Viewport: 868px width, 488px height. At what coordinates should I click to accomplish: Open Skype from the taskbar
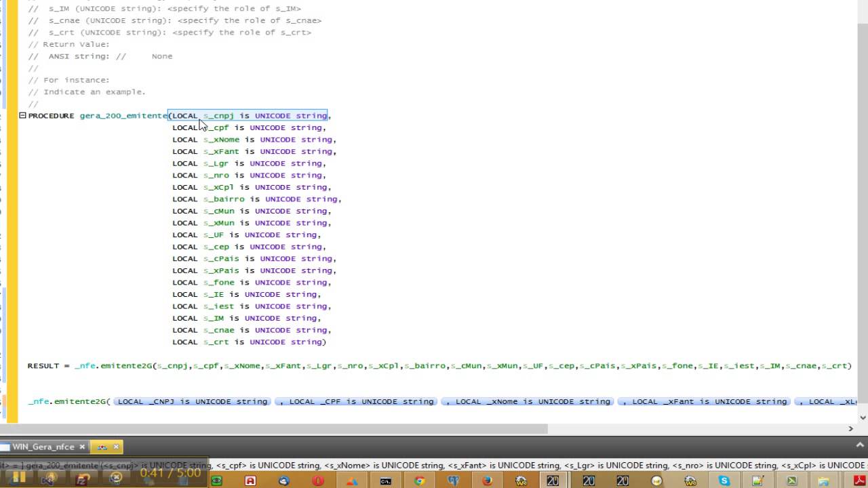(x=724, y=481)
